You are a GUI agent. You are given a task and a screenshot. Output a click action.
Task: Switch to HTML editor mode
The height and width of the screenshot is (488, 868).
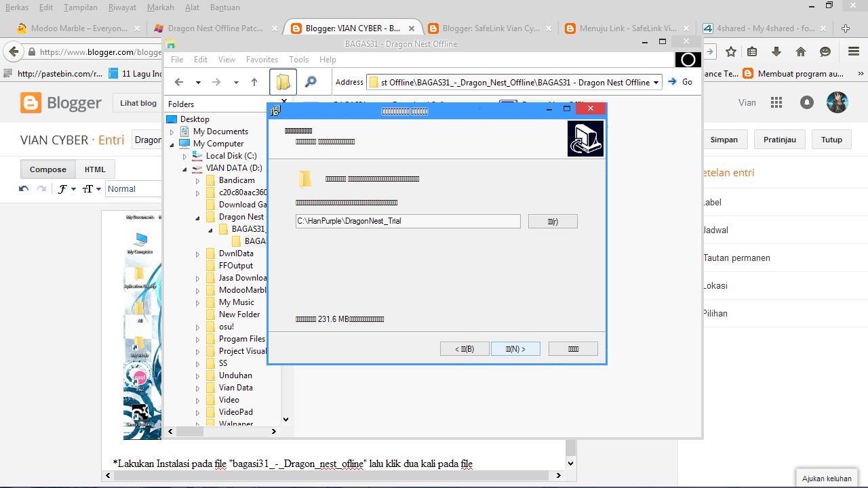(x=95, y=169)
